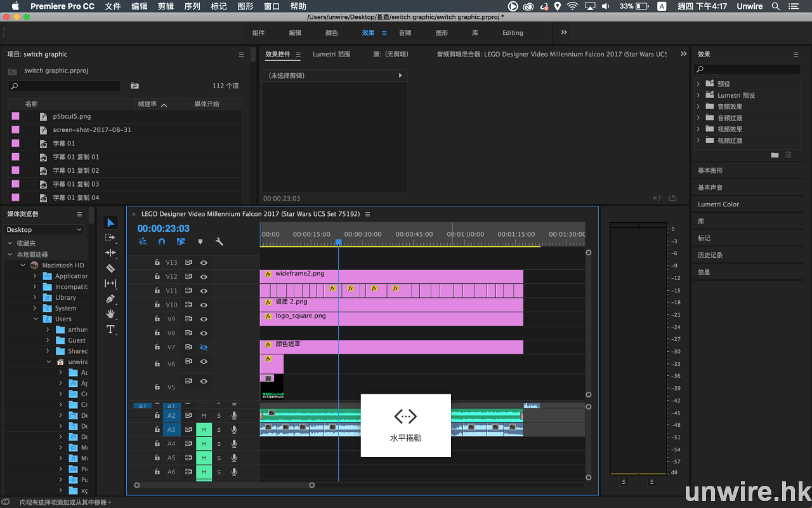Viewport: 812px width, 508px height.
Task: Open the 序列 menu in menu bar
Action: [x=192, y=6]
